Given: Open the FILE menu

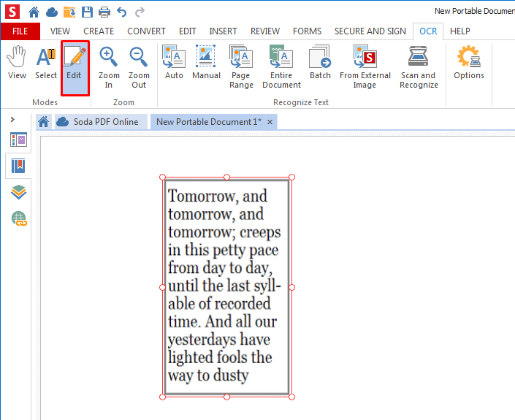Looking at the screenshot, I should click(20, 31).
